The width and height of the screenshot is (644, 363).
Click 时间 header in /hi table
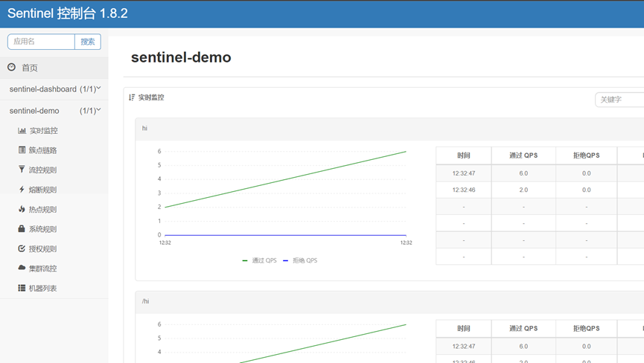click(x=464, y=329)
